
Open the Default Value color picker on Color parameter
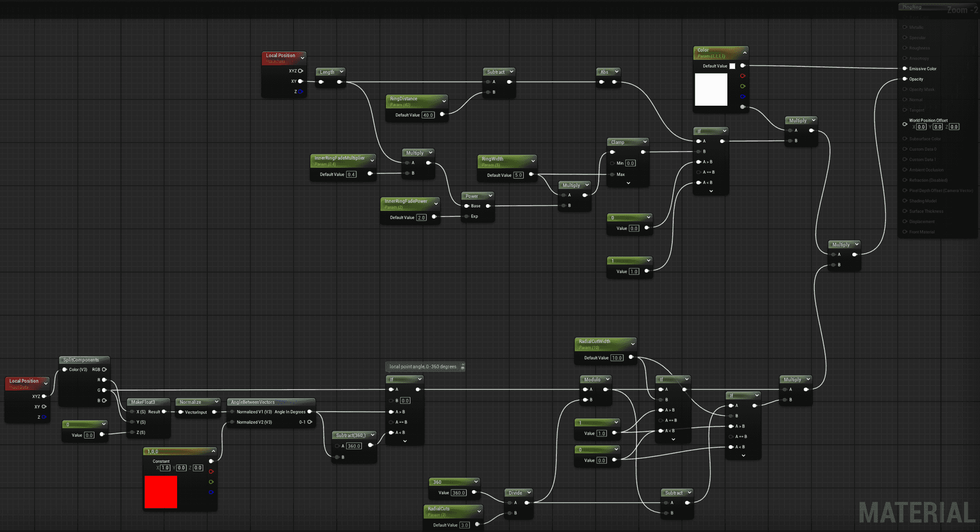[732, 66]
